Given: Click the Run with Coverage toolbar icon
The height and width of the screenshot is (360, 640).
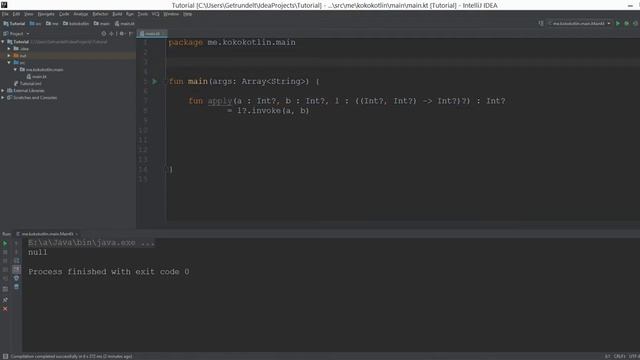Looking at the screenshot, I should click(x=636, y=24).
